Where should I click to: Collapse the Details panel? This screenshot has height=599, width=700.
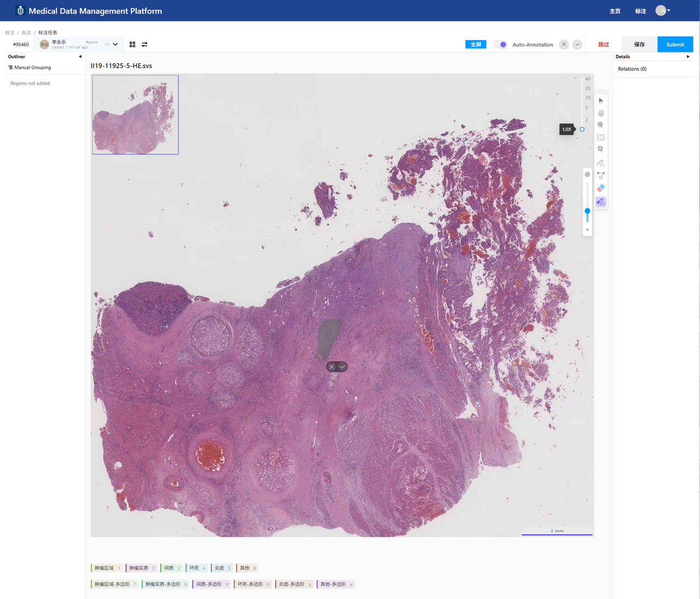pyautogui.click(x=687, y=57)
